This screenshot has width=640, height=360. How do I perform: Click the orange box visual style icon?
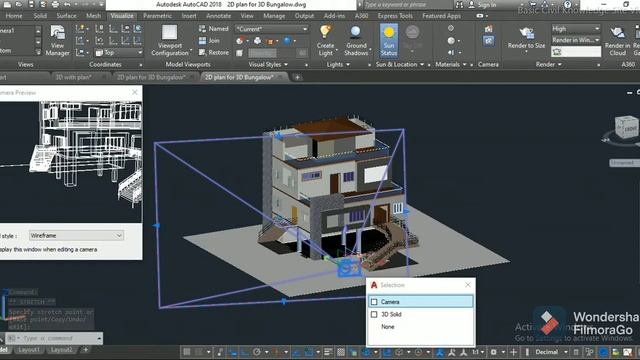pyautogui.click(x=270, y=41)
